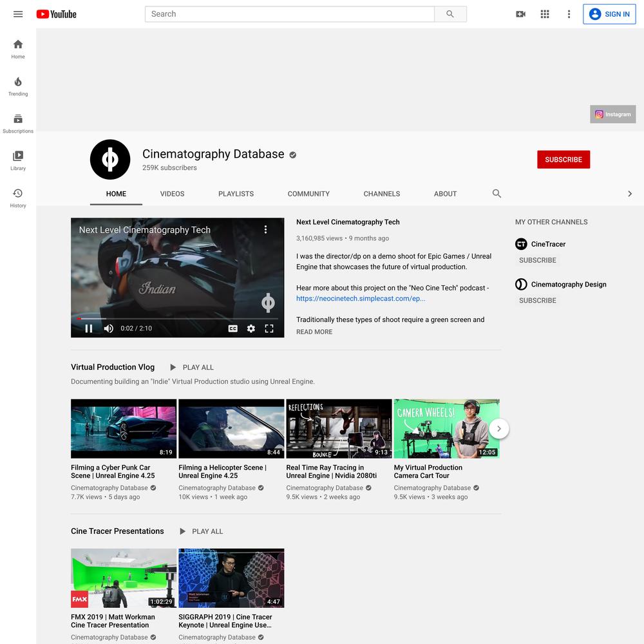Open the Helicopter Scene video thumbnail
This screenshot has height=644, width=644.
point(231,429)
